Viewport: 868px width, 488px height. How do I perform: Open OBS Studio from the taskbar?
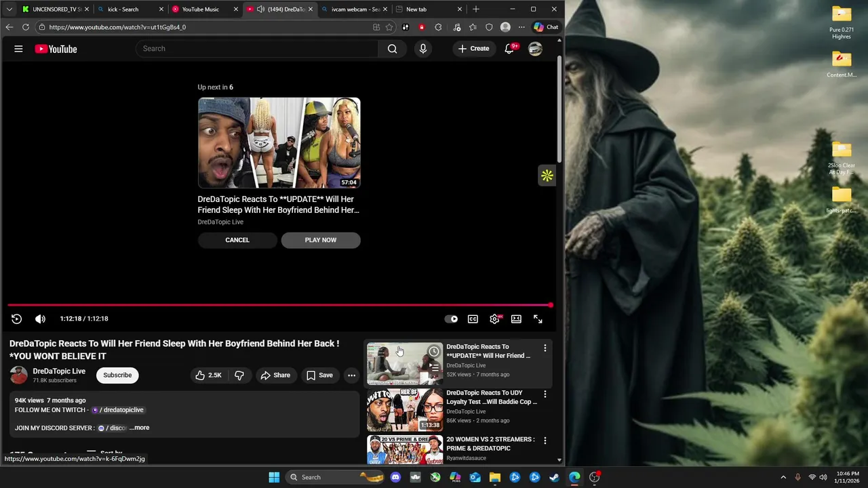tap(595, 477)
